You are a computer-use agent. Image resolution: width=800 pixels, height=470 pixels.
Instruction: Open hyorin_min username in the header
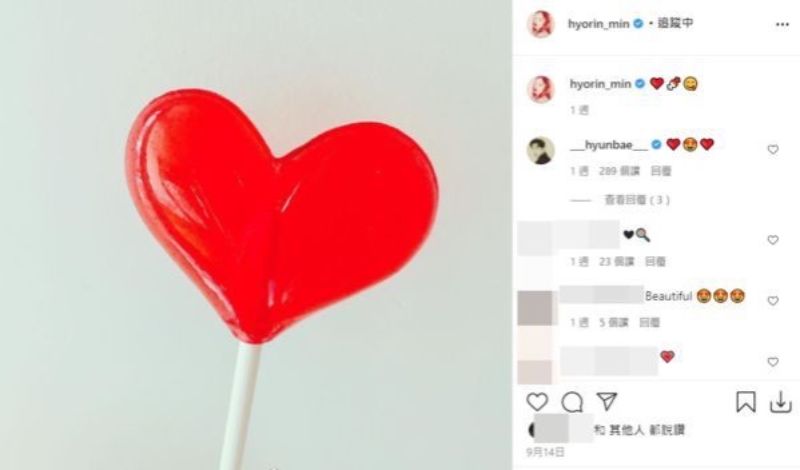(598, 23)
